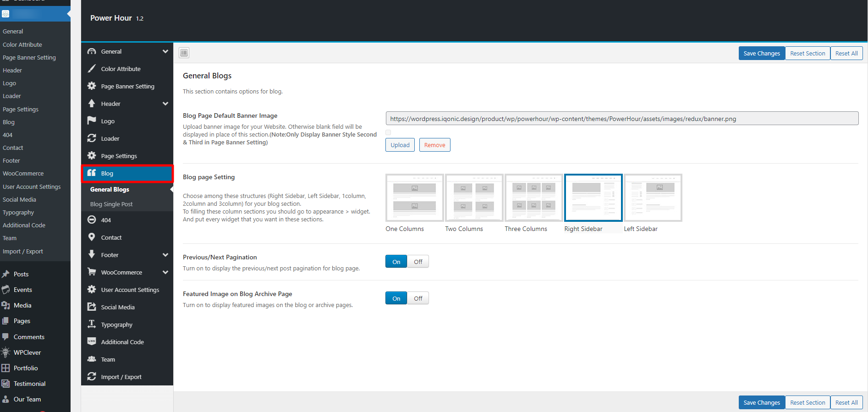Click the Social Media share icon
Screen dimensions: 868x412
click(92, 307)
